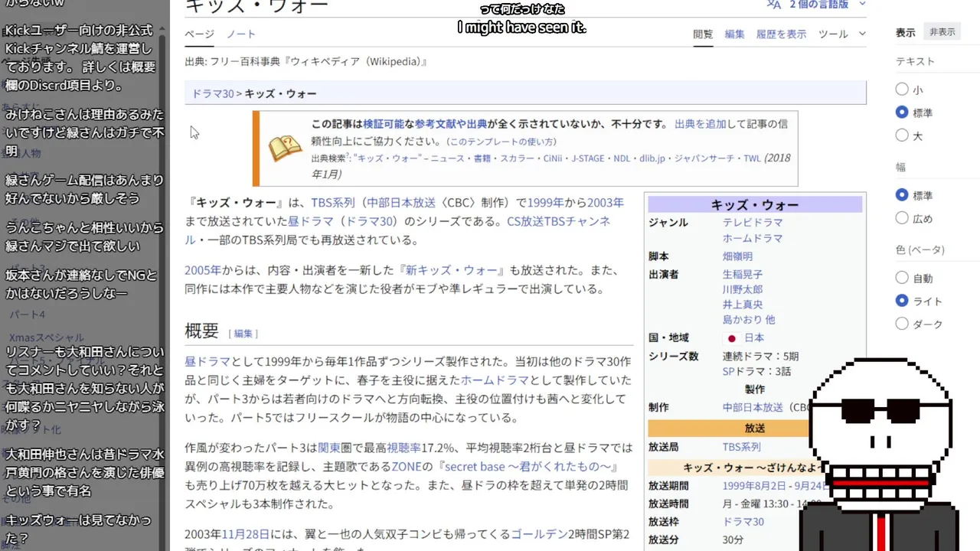Switch to the ページ tab

(x=199, y=34)
